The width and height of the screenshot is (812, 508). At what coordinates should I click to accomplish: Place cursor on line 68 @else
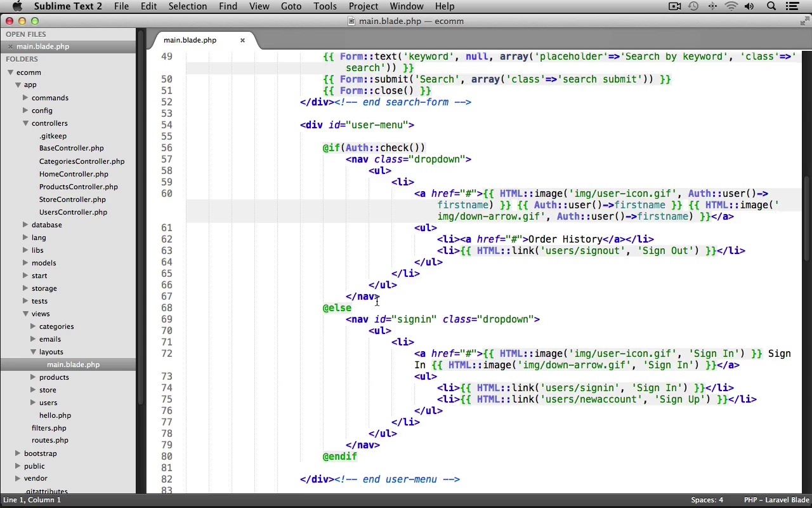337,308
